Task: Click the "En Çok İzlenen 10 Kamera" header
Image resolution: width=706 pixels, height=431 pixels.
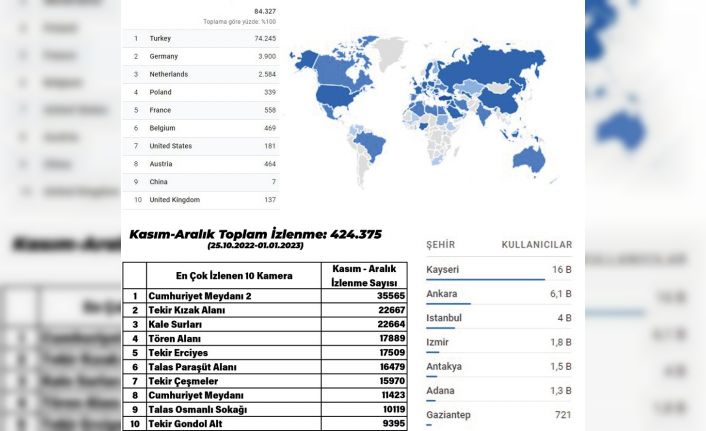Action: click(233, 275)
